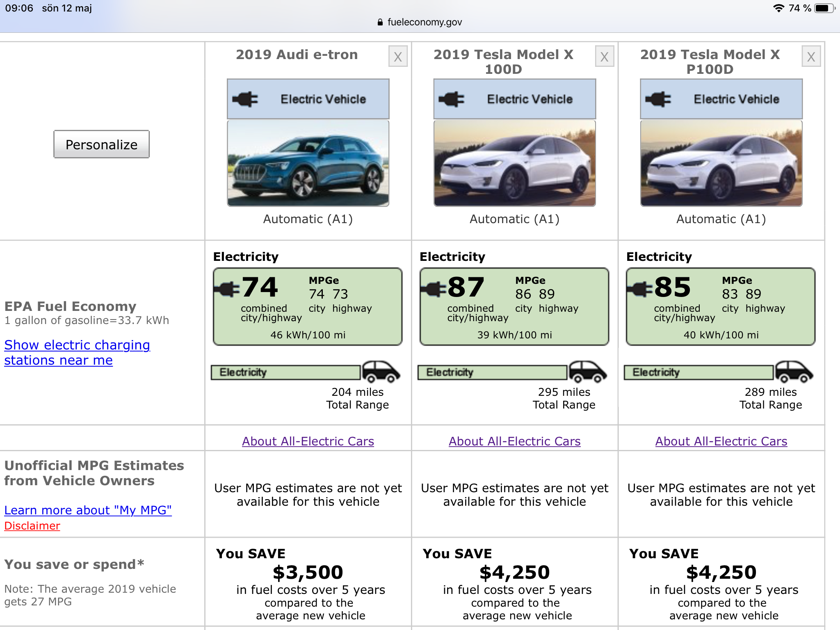Click the '1 gallon of gasoline=33.7 kWh' note

[x=87, y=320]
